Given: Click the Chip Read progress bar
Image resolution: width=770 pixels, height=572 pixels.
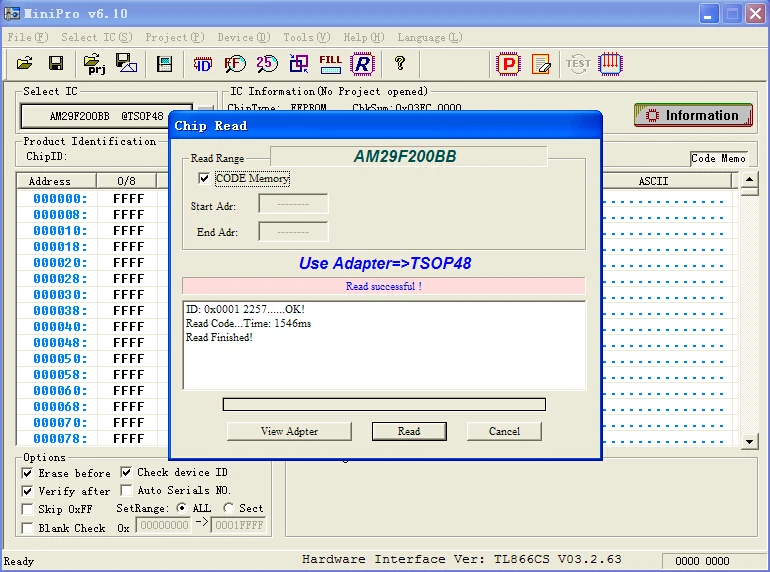Looking at the screenshot, I should 384,405.
